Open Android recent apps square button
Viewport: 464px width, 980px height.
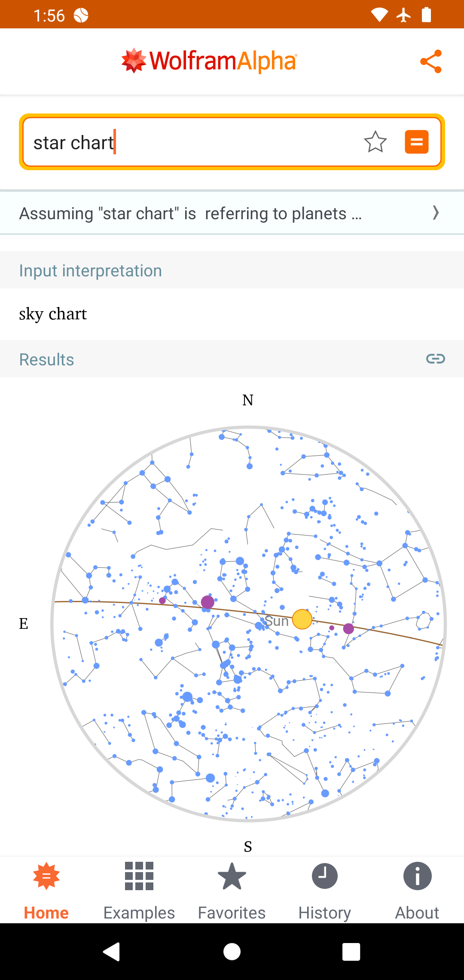pos(351,952)
